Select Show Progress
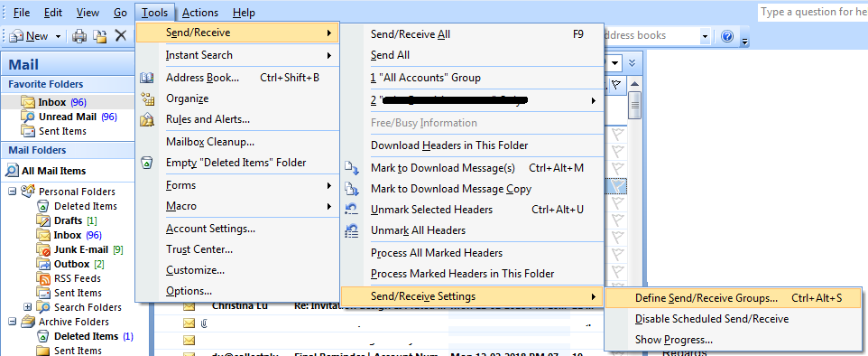Image resolution: width=868 pixels, height=356 pixels. (734, 340)
